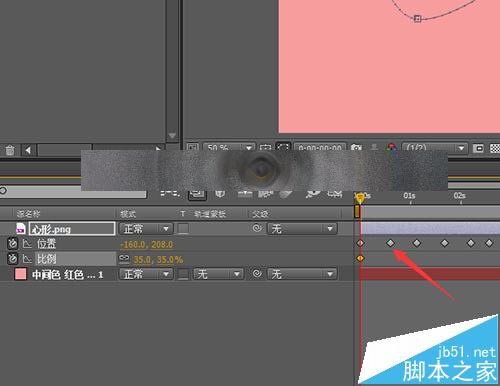Select the 中间色 红色 ... 1 layer name
Image resolution: width=500 pixels, height=386 pixels.
tap(67, 274)
